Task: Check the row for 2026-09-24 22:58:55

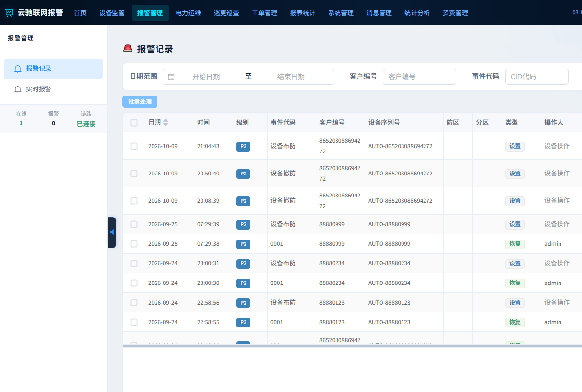Action: coord(134,322)
